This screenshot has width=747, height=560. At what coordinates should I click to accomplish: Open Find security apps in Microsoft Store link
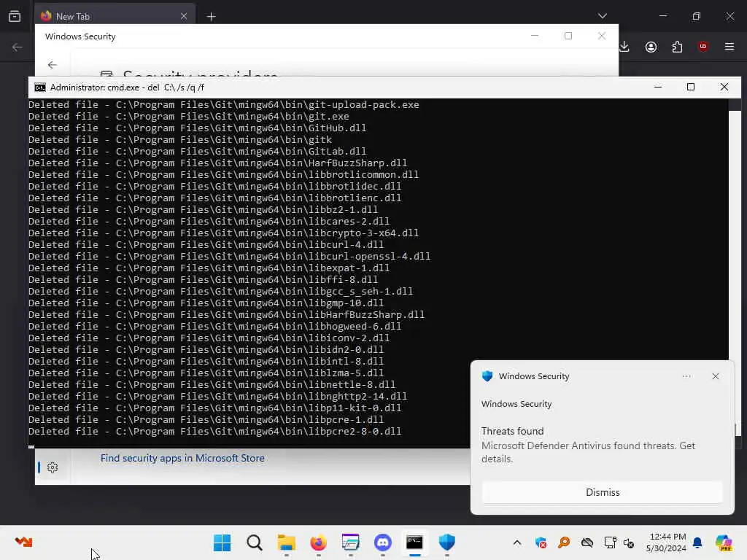tap(182, 458)
